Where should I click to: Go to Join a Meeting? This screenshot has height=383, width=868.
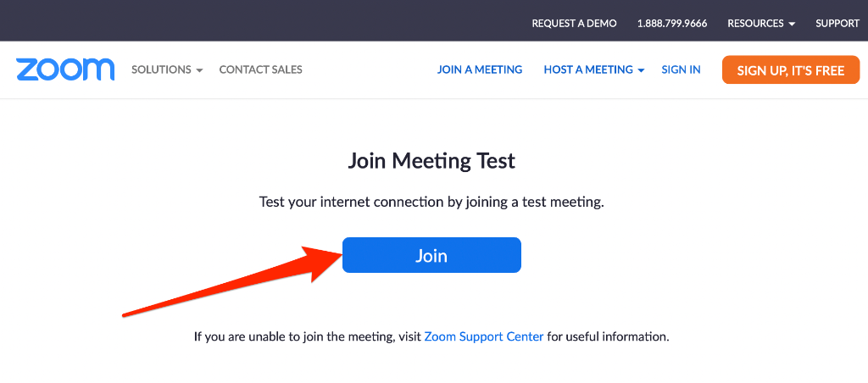[480, 69]
